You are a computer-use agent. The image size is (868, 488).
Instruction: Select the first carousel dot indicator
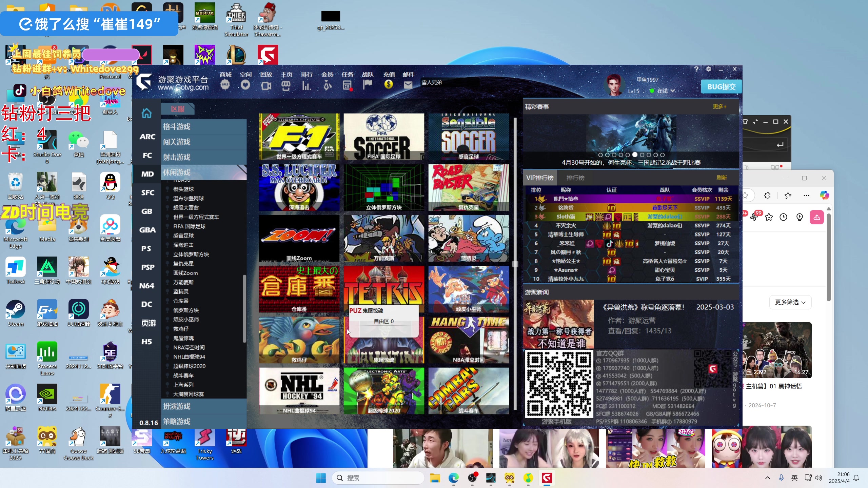600,155
